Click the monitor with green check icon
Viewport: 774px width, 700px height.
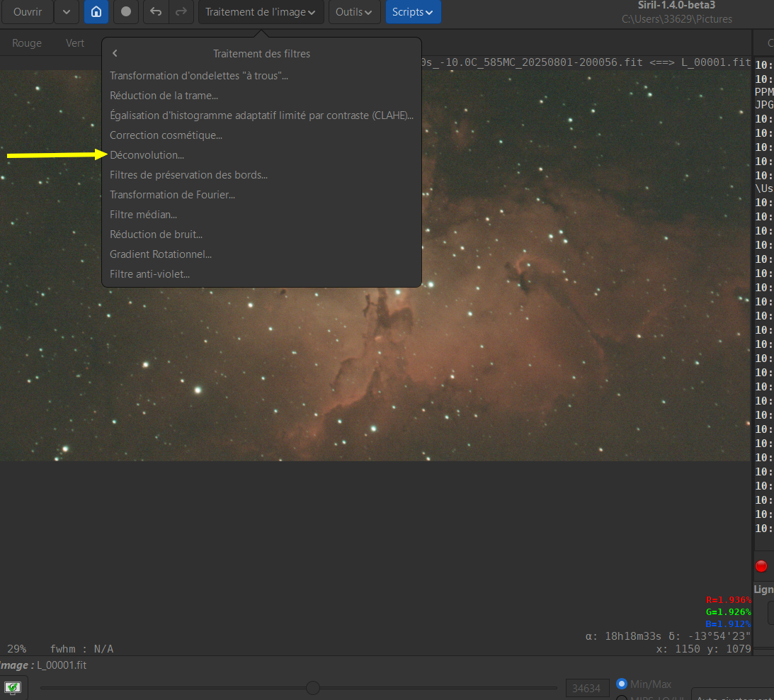(x=12, y=687)
